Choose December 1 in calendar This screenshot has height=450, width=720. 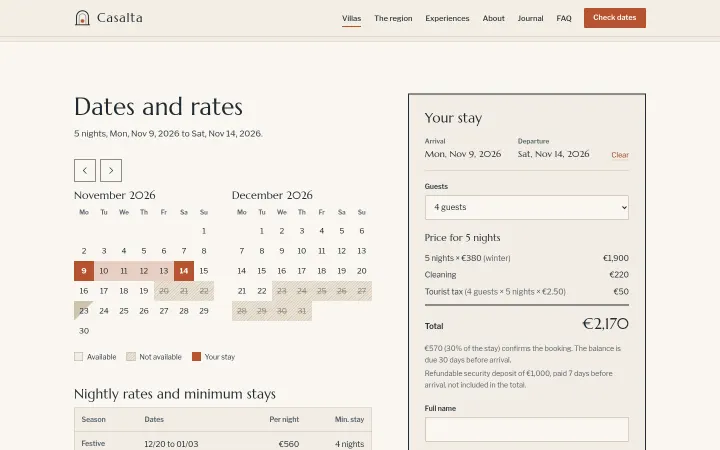pyautogui.click(x=262, y=231)
